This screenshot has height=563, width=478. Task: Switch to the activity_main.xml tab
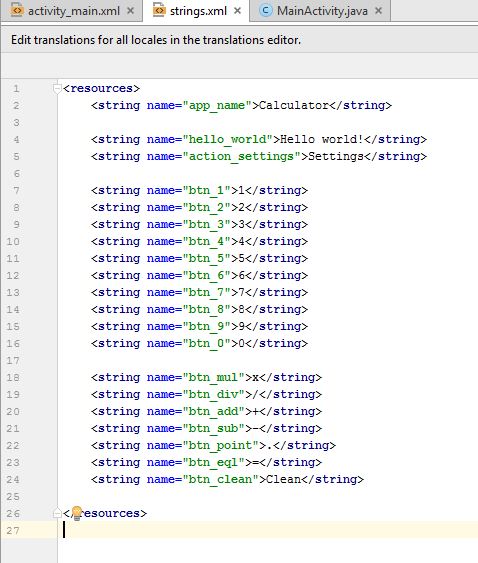(x=72, y=11)
